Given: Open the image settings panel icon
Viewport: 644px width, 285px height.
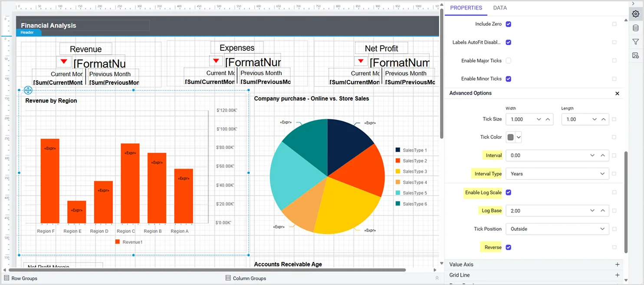Looking at the screenshot, I should pos(635,55).
